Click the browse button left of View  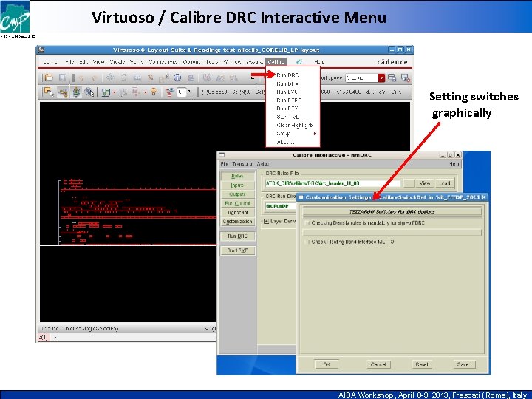pos(409,183)
